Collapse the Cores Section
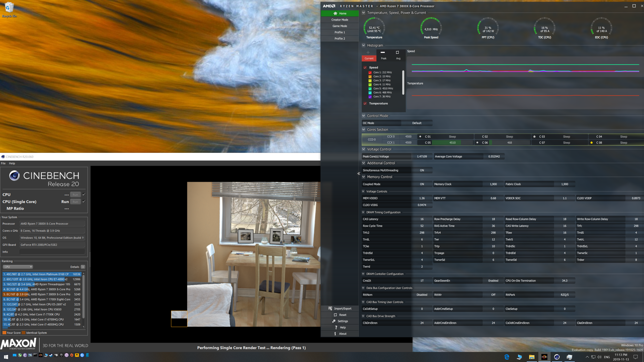Screen dimensions: 644x362 pyautogui.click(x=364, y=130)
